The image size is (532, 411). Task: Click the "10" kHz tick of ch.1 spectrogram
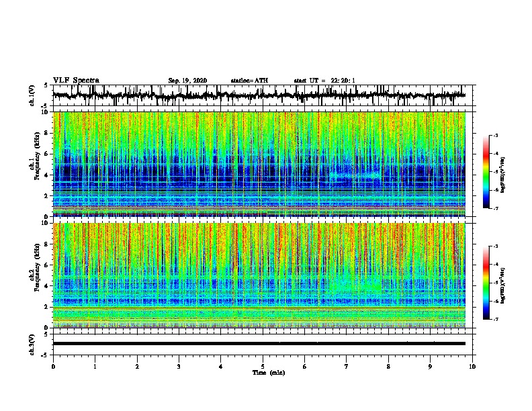46,112
